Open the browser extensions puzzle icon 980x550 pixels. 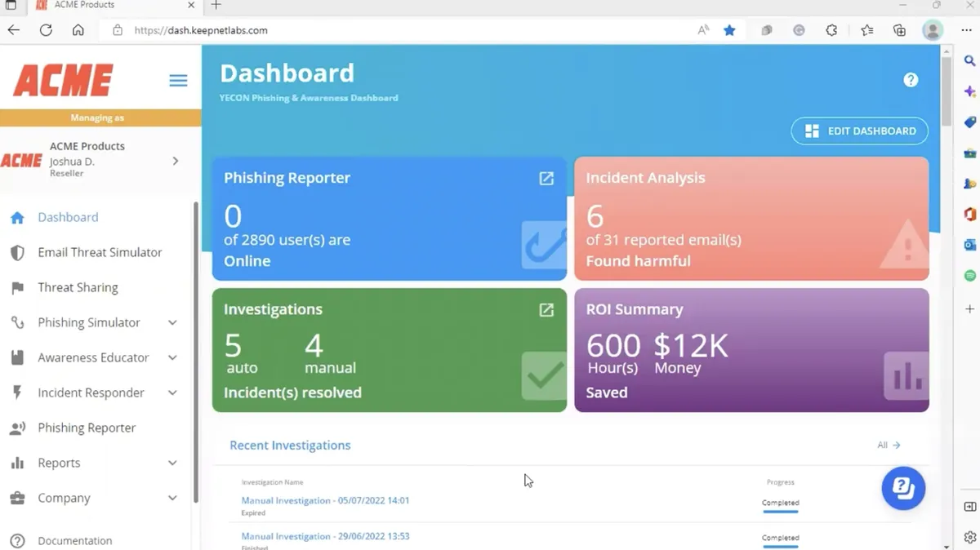tap(831, 30)
